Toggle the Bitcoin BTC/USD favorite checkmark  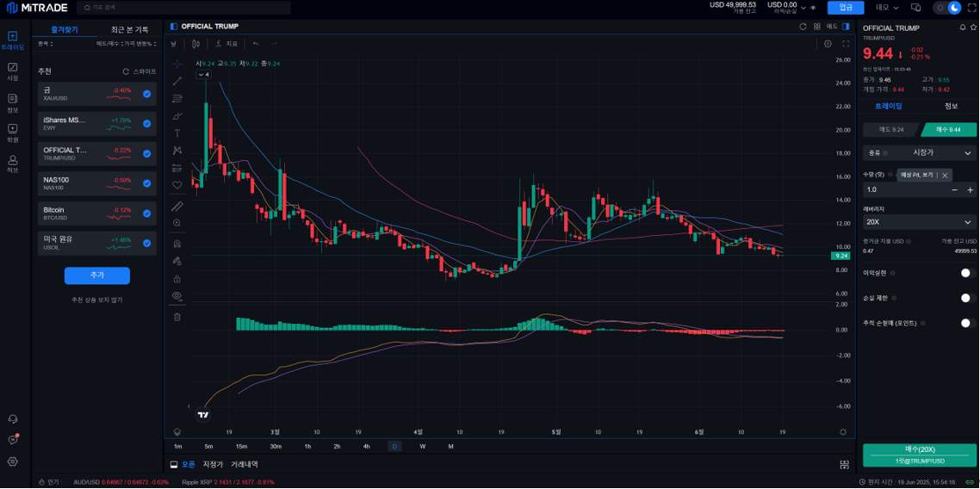[x=147, y=214]
